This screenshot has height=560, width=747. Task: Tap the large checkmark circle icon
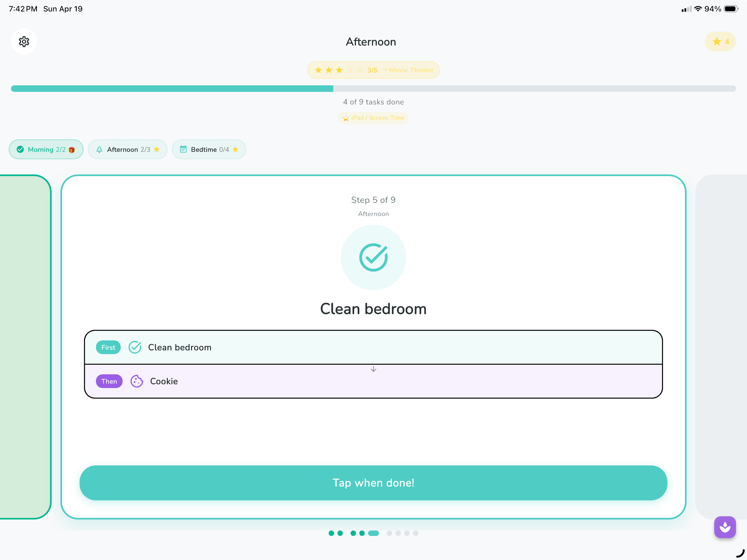[x=373, y=257]
